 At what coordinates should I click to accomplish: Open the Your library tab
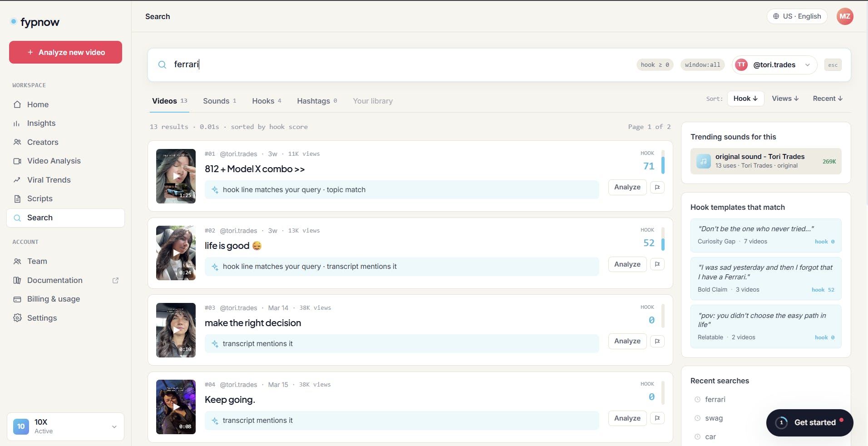pyautogui.click(x=373, y=101)
